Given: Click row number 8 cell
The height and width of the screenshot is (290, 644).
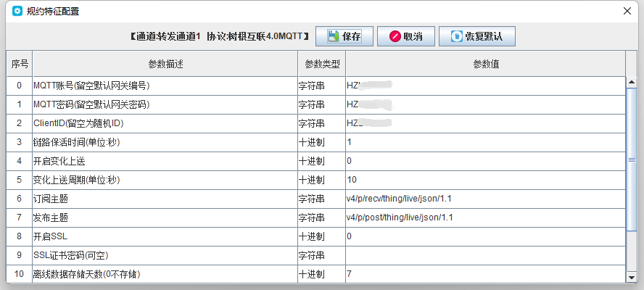Looking at the screenshot, I should [x=20, y=237].
